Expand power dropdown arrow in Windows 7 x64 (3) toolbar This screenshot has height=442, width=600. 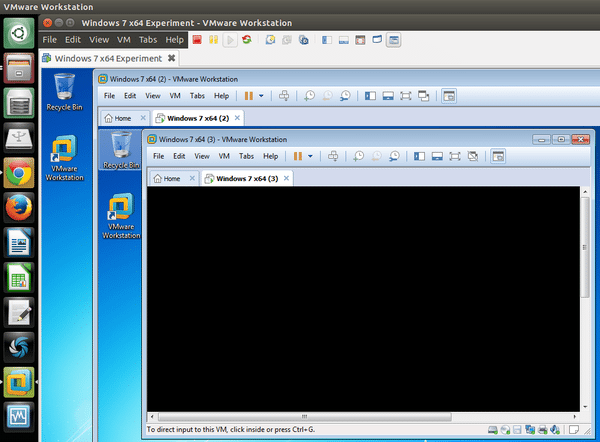[x=310, y=156]
